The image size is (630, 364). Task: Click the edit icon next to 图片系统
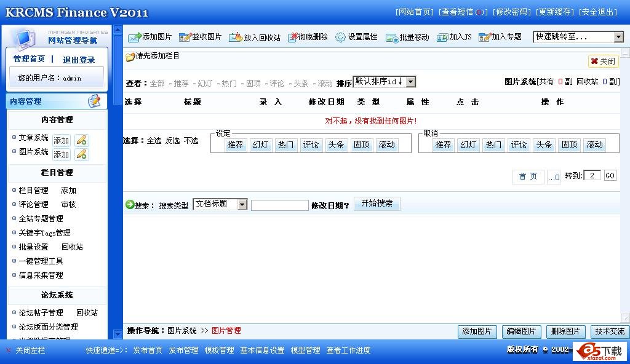click(82, 154)
